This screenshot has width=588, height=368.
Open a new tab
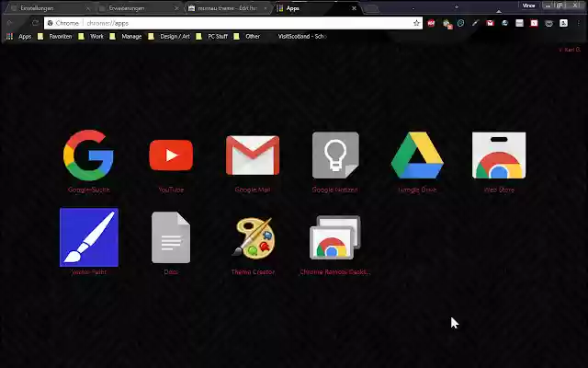(371, 8)
